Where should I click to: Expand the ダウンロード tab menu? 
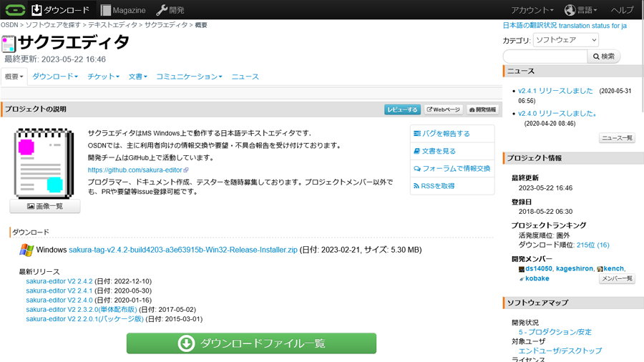pyautogui.click(x=54, y=77)
